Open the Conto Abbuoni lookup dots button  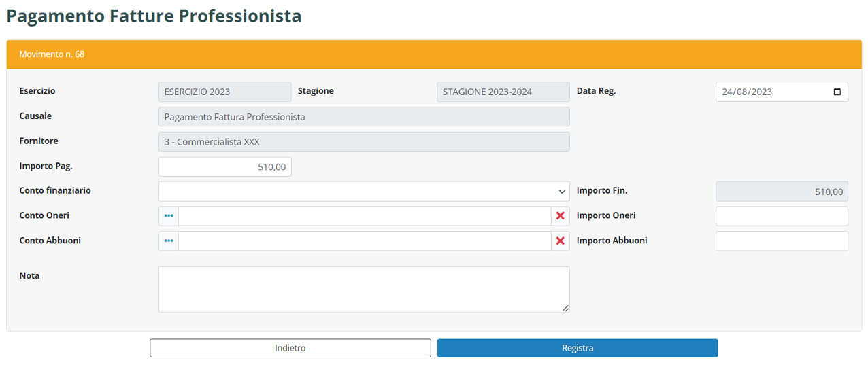tap(169, 241)
